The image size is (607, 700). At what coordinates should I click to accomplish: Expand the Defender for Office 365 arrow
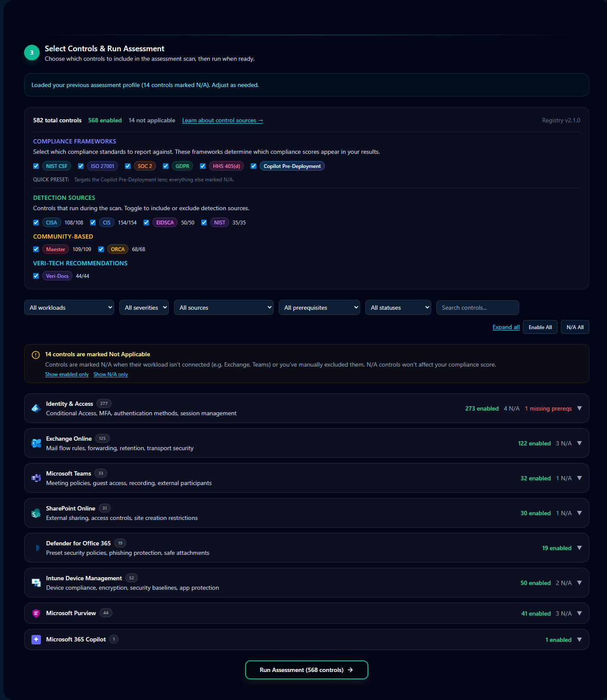pyautogui.click(x=579, y=548)
